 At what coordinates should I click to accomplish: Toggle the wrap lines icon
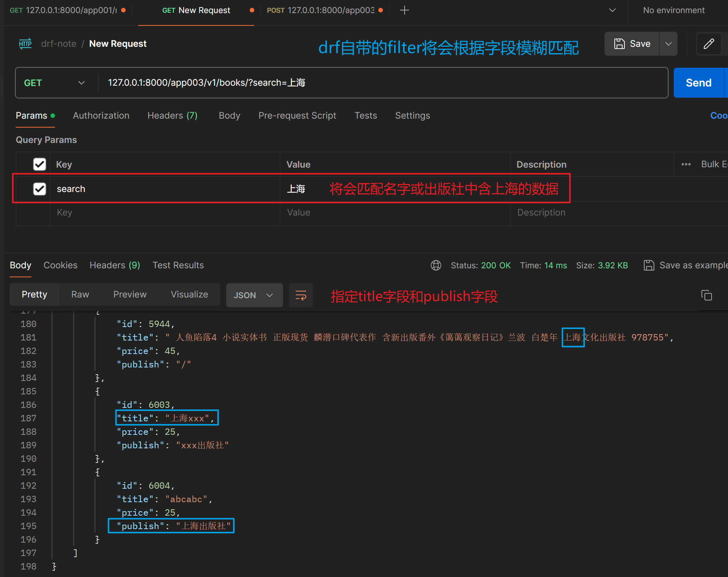point(301,295)
